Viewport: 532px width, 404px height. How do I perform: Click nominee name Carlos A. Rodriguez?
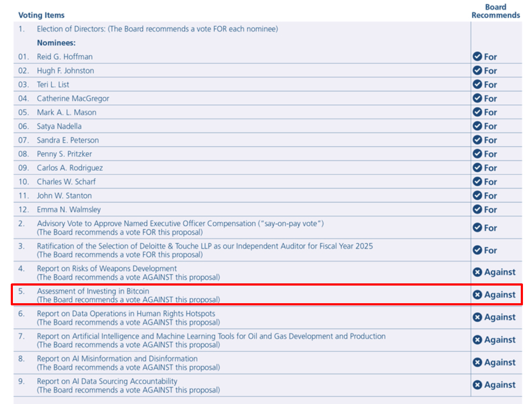tap(70, 168)
